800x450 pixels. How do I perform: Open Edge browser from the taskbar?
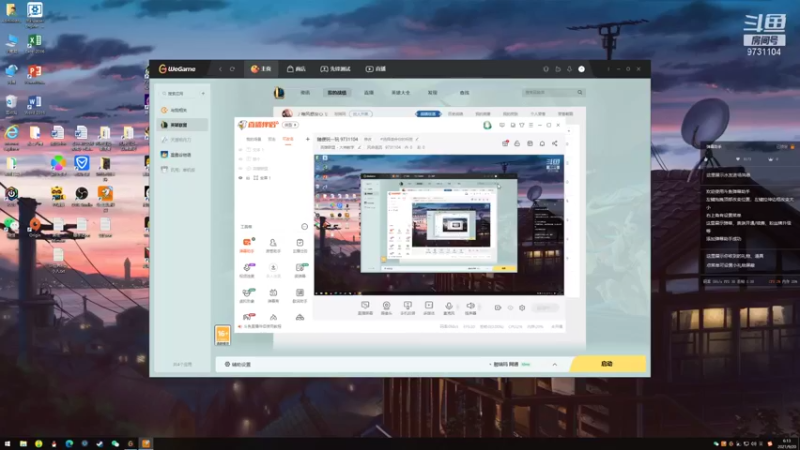69,444
